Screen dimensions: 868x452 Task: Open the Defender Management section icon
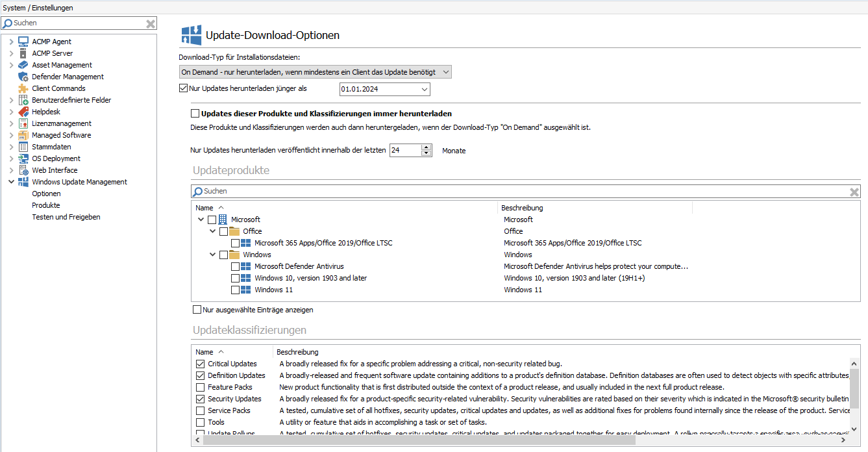coord(25,76)
